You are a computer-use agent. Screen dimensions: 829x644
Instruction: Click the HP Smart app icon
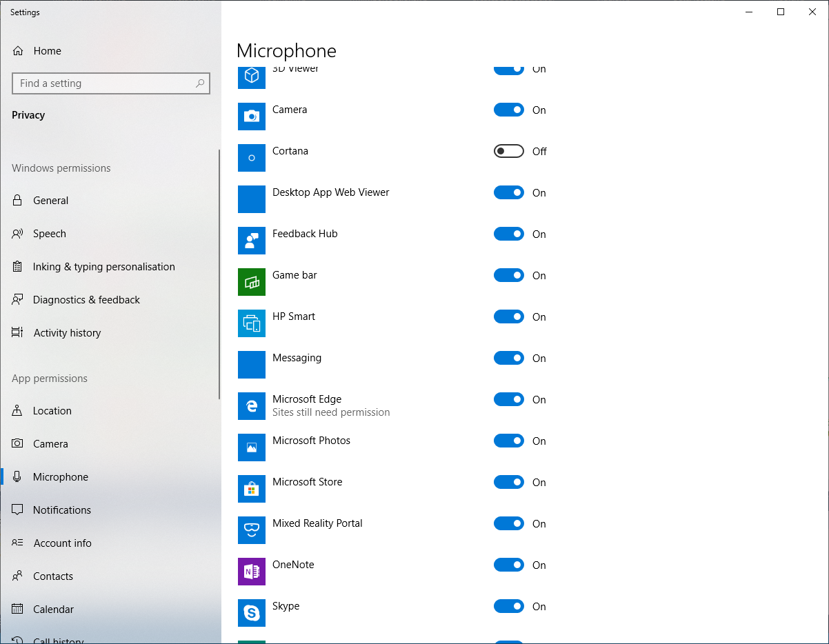click(252, 323)
